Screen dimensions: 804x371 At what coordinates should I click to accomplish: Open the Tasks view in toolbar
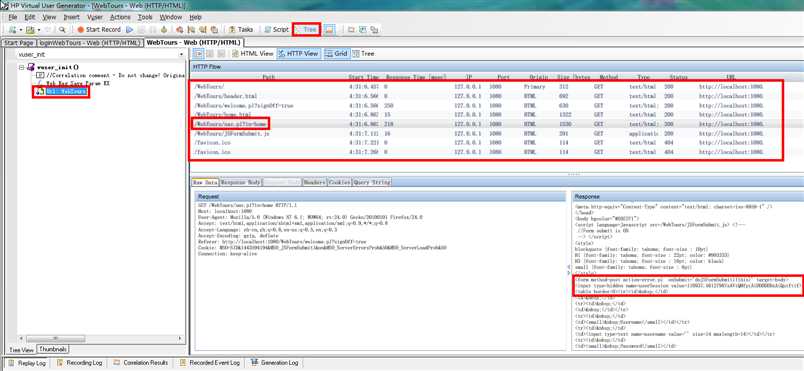pos(241,30)
